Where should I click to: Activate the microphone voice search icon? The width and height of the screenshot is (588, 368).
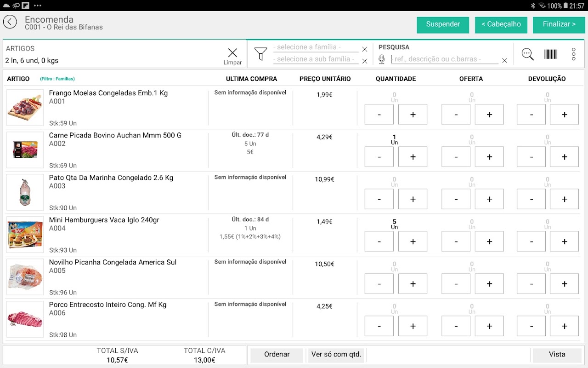pos(382,59)
